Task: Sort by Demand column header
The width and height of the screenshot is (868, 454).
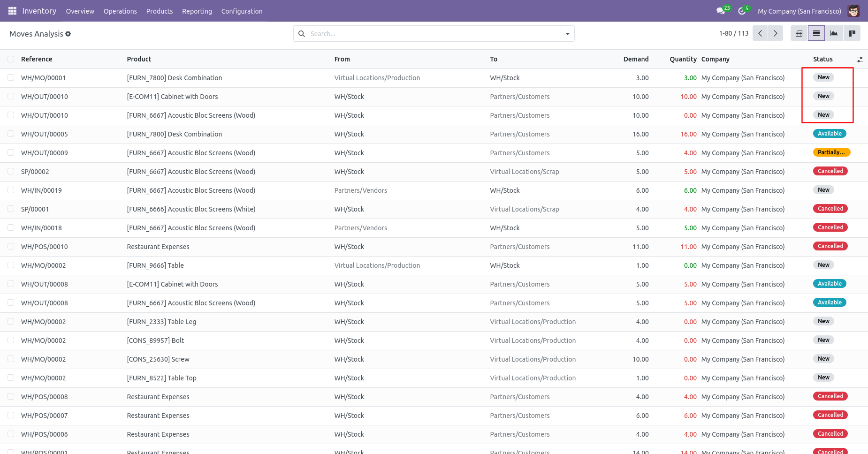Action: click(x=636, y=59)
